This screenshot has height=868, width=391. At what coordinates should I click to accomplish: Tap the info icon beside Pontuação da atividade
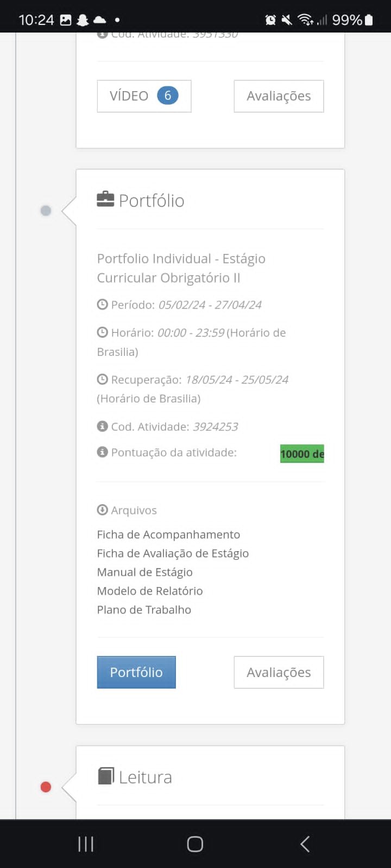[102, 452]
